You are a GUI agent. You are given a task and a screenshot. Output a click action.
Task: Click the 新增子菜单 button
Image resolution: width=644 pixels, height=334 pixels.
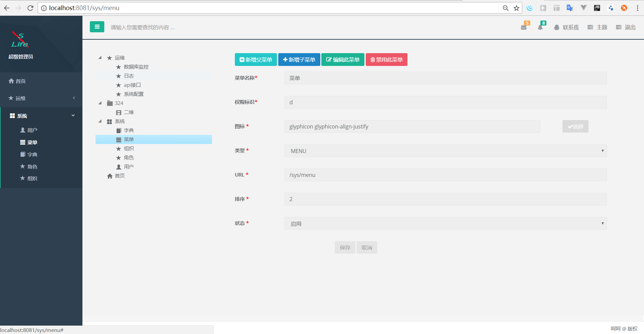point(299,60)
